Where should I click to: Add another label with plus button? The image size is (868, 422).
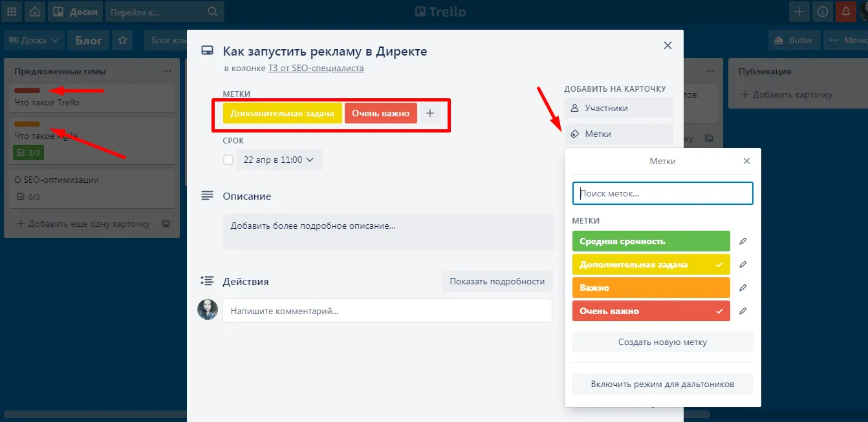pyautogui.click(x=430, y=113)
